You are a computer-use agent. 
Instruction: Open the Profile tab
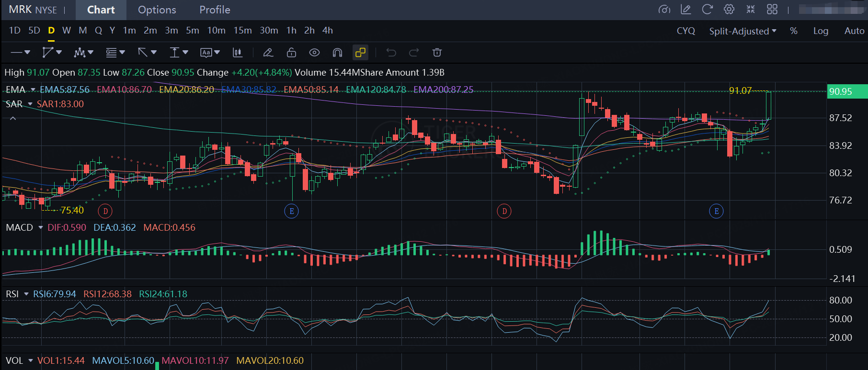point(215,10)
